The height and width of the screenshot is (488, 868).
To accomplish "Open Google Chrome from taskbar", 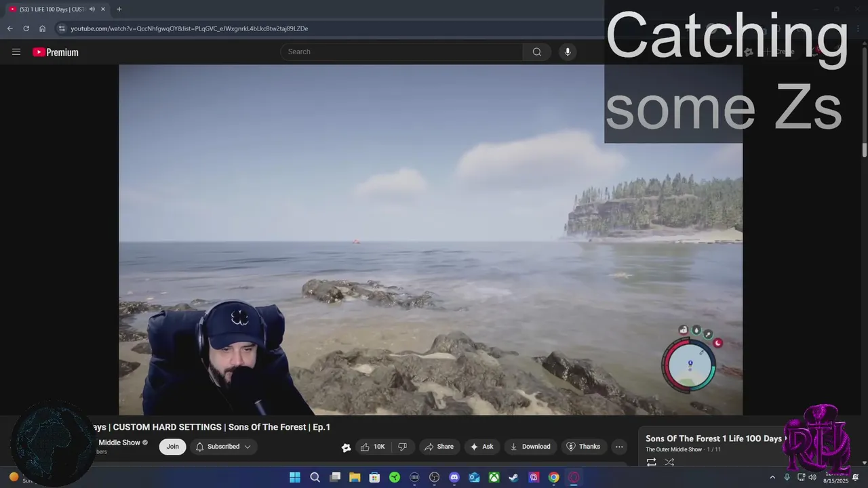I will coord(554,477).
